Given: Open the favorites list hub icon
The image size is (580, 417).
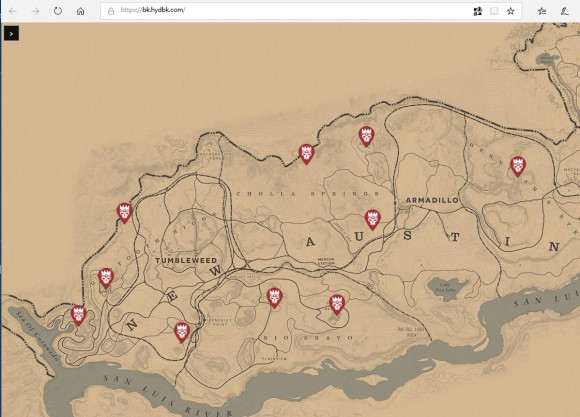Looking at the screenshot, I should (x=542, y=11).
